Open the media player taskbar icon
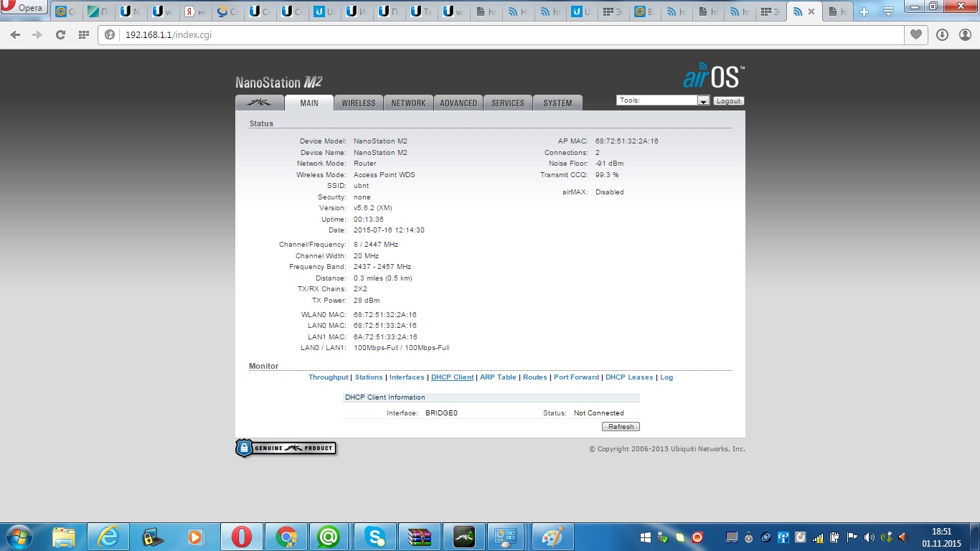 tap(196, 537)
